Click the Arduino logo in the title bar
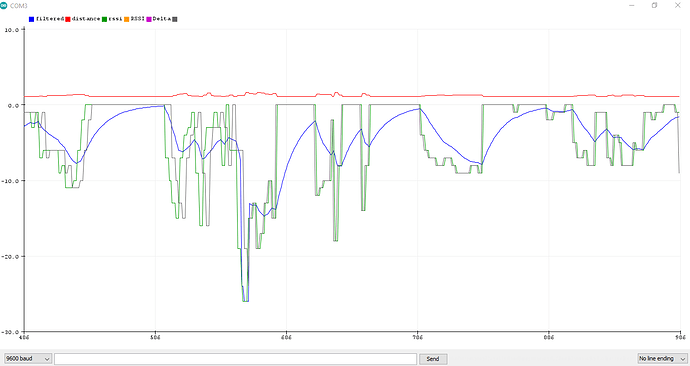 pyautogui.click(x=4, y=6)
